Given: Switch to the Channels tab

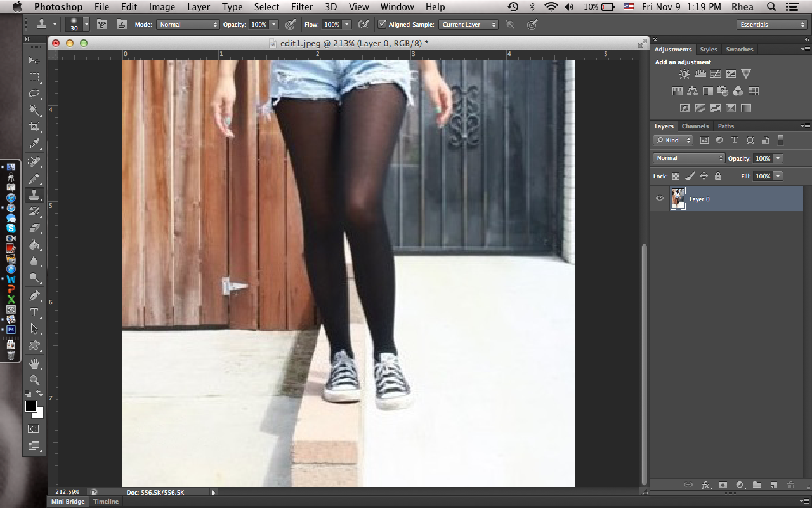Looking at the screenshot, I should [695, 126].
